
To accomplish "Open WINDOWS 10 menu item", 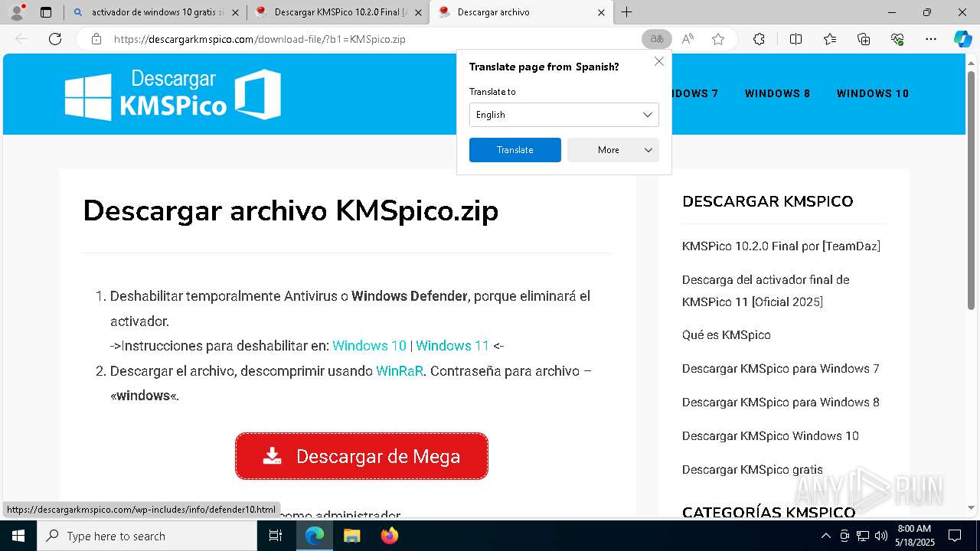I will tap(873, 93).
